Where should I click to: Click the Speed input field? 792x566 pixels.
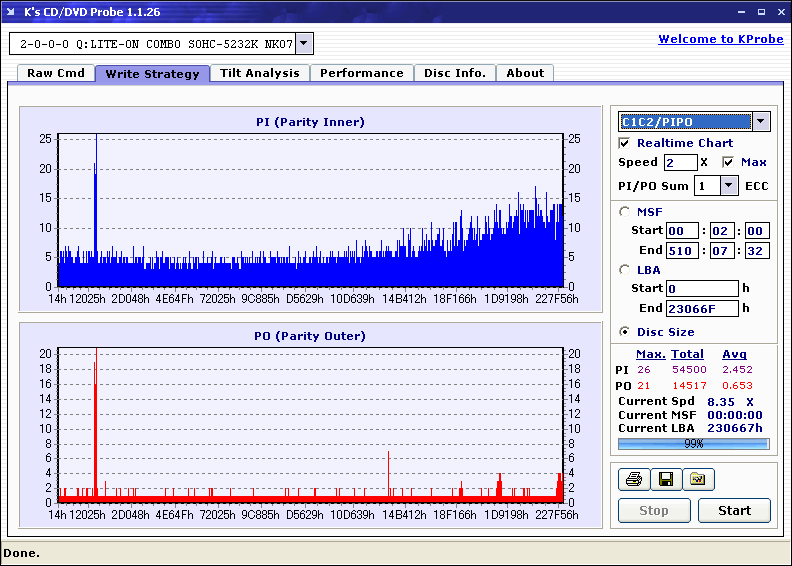click(681, 162)
